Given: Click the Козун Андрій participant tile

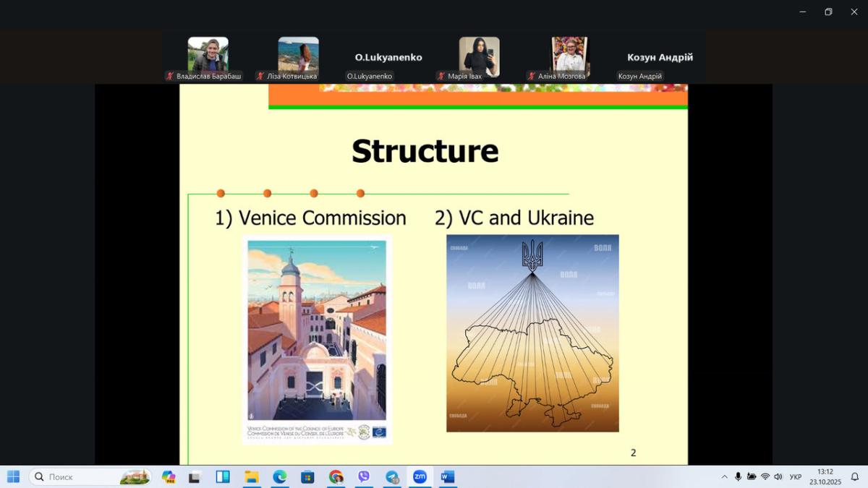Looking at the screenshot, I should pos(660,58).
